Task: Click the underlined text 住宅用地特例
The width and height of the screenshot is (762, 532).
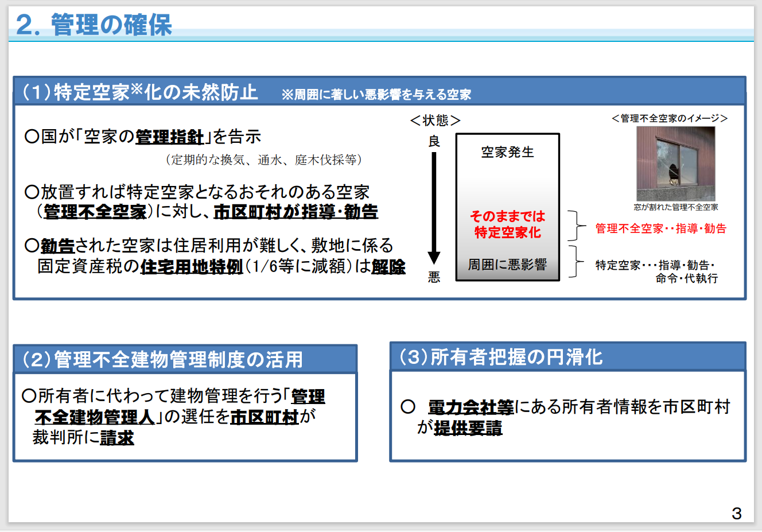Action: (192, 267)
